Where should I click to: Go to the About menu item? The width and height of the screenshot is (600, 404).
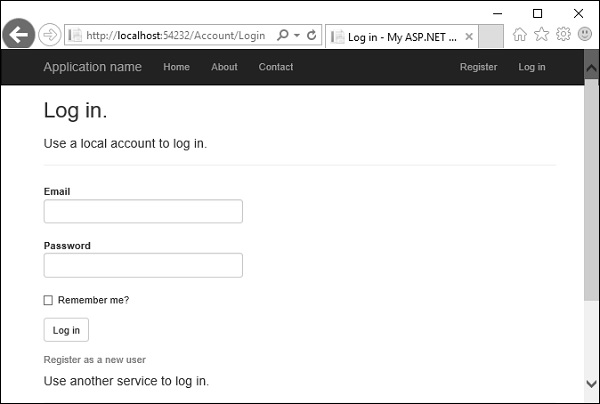coord(224,67)
